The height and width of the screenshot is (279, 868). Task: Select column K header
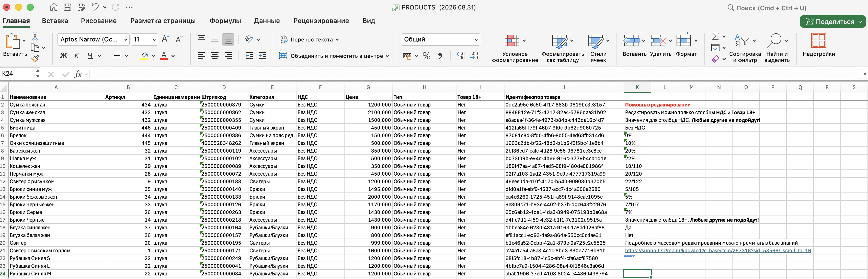pyautogui.click(x=637, y=87)
